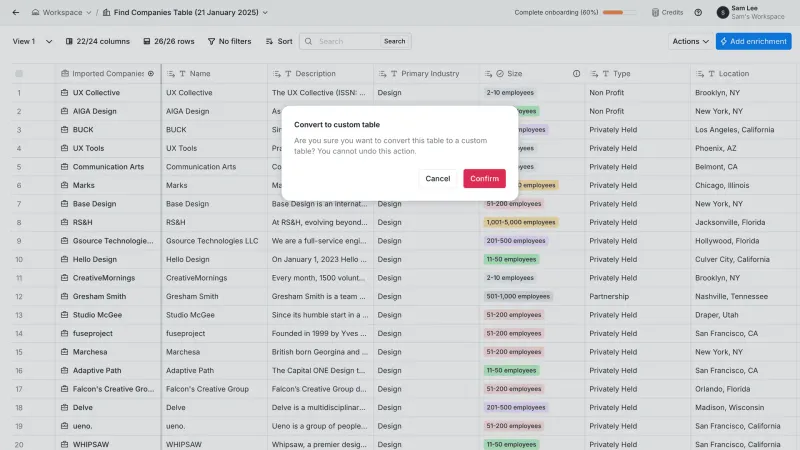The image size is (800, 450).
Task: Select the 2-10 employees tag for UX Collective
Action: pyautogui.click(x=510, y=92)
